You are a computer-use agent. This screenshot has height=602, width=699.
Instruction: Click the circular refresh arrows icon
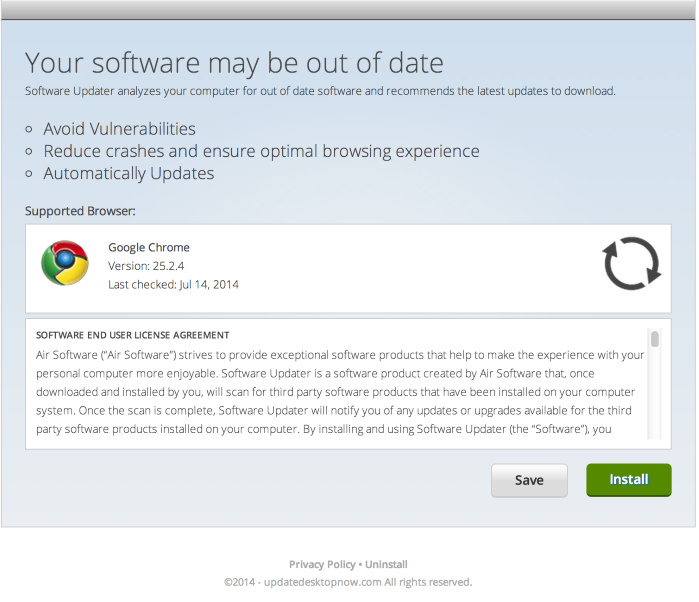[x=632, y=263]
